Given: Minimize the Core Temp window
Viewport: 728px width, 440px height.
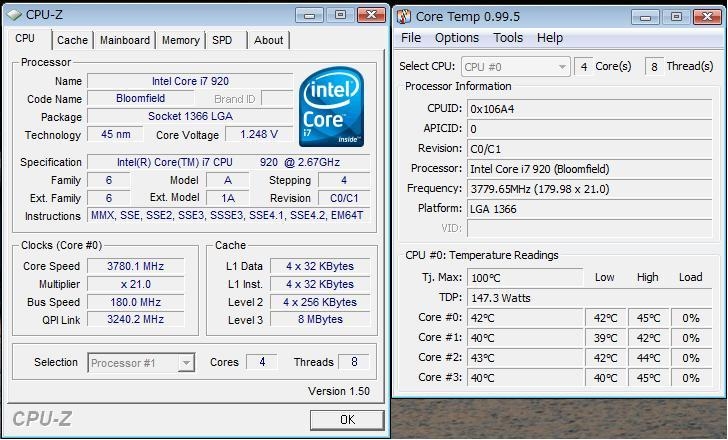Looking at the screenshot, I should [x=645, y=17].
